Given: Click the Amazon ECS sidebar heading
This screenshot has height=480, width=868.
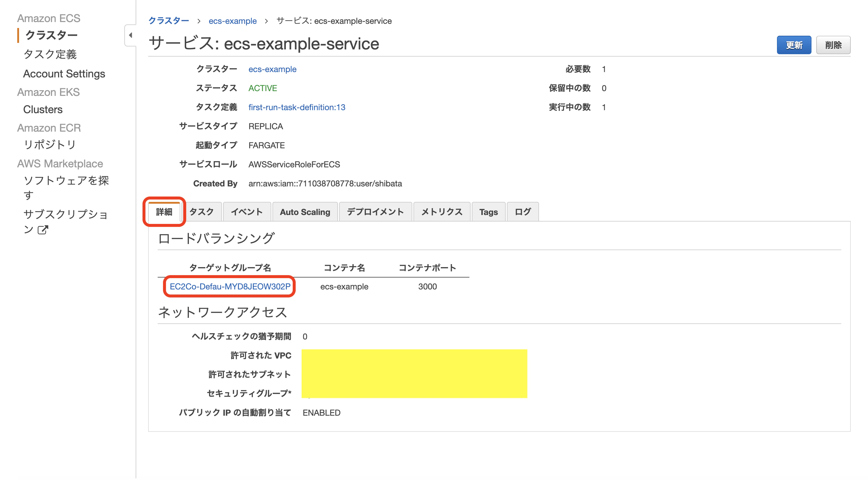Looking at the screenshot, I should tap(48, 18).
